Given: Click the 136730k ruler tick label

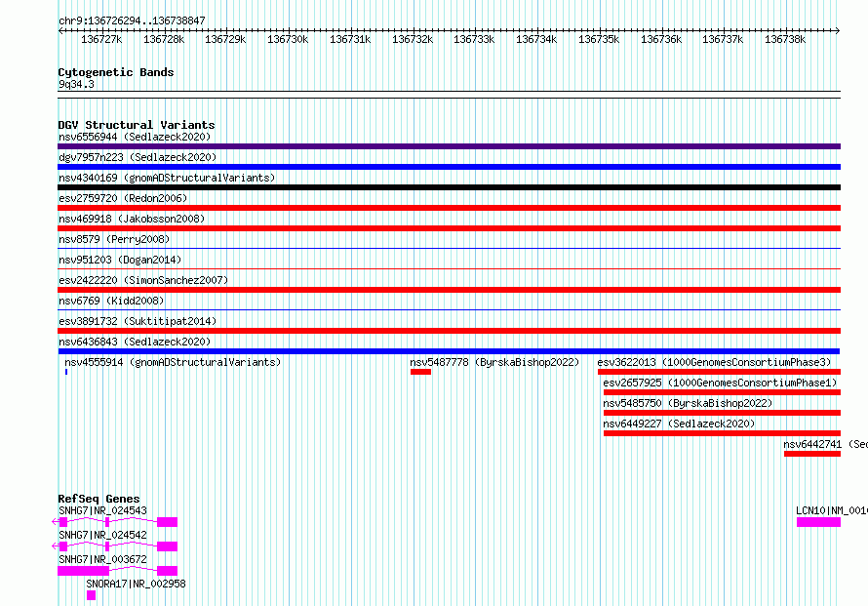Looking at the screenshot, I should [288, 40].
